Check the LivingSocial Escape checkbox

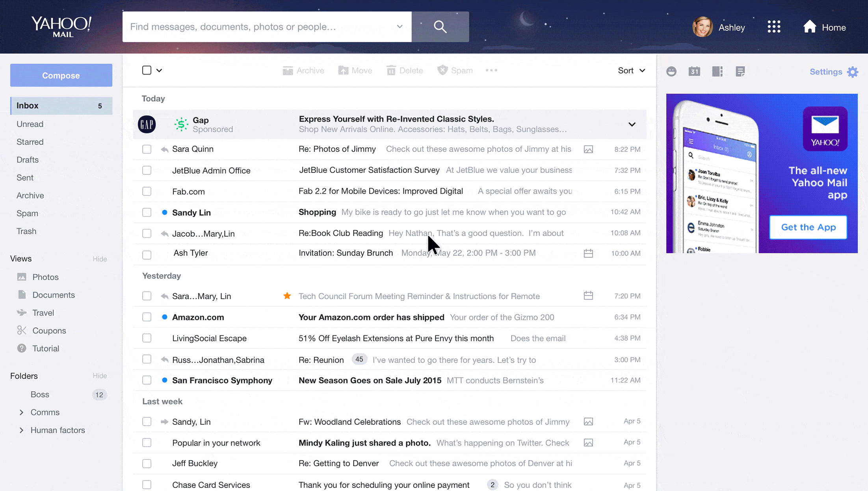(147, 338)
